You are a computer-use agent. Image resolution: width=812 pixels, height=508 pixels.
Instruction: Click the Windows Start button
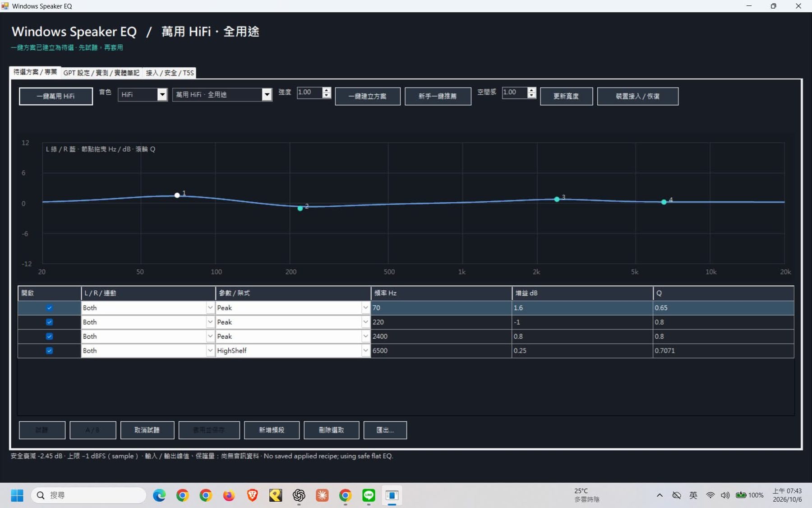pyautogui.click(x=17, y=495)
